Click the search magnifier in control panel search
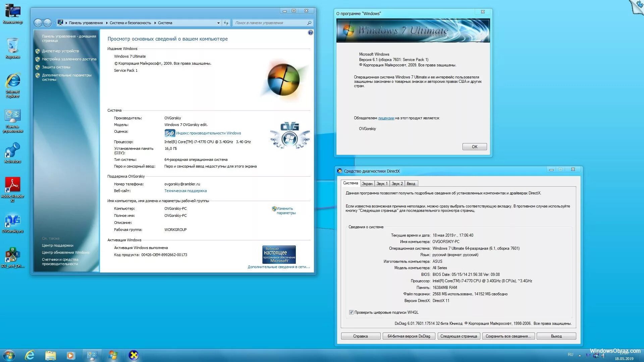 coord(309,23)
